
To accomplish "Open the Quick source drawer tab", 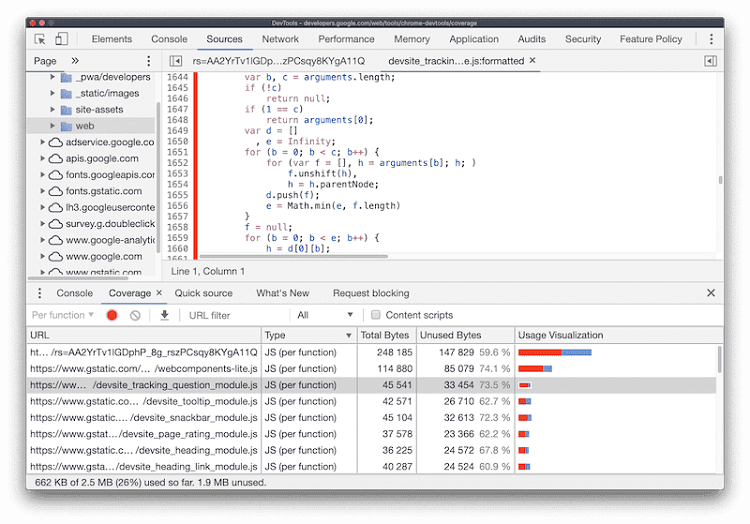I will click(203, 293).
